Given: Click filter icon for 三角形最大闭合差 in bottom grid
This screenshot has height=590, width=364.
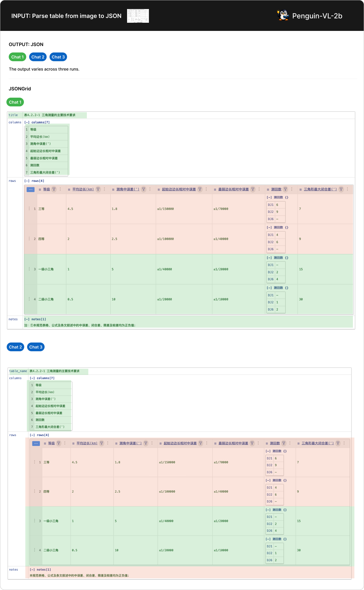Looking at the screenshot, I should [x=338, y=443].
